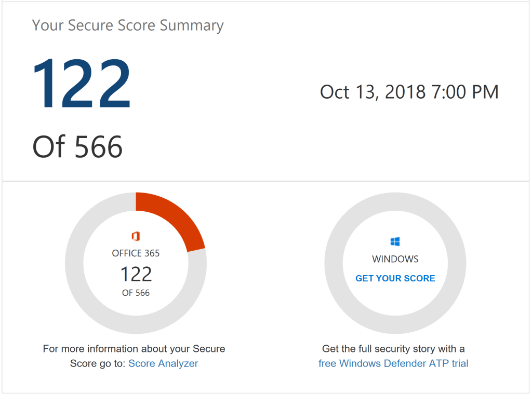Image resolution: width=532 pixels, height=395 pixels.
Task: Click the Office 365 logo icon
Action: tap(136, 237)
